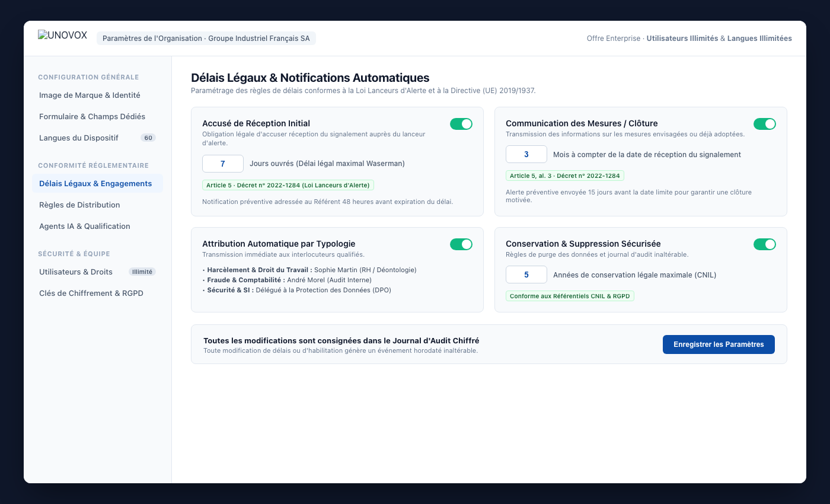Image resolution: width=830 pixels, height=504 pixels.
Task: Click the Conforme aux Référentiels CNIL & RGPD tag
Action: (x=570, y=296)
